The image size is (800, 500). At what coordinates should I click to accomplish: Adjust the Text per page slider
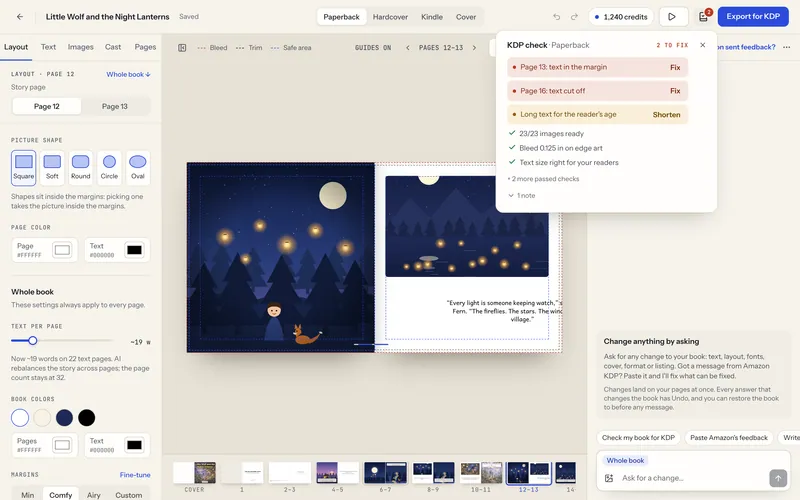coord(33,340)
